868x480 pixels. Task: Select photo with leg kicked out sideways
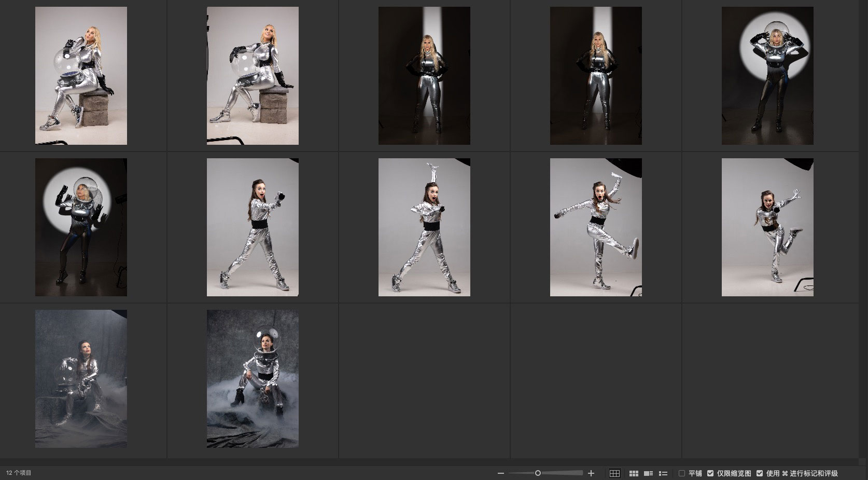pyautogui.click(x=596, y=227)
